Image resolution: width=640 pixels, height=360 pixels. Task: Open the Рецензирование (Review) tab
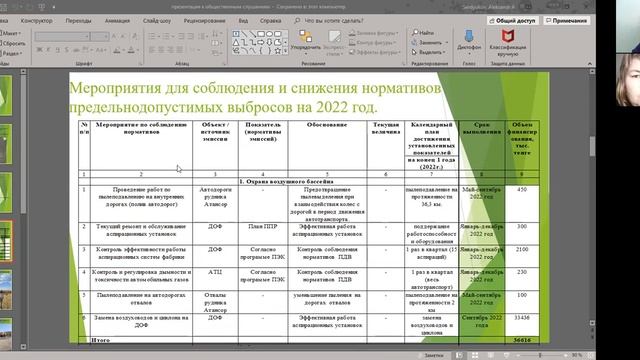(204, 20)
